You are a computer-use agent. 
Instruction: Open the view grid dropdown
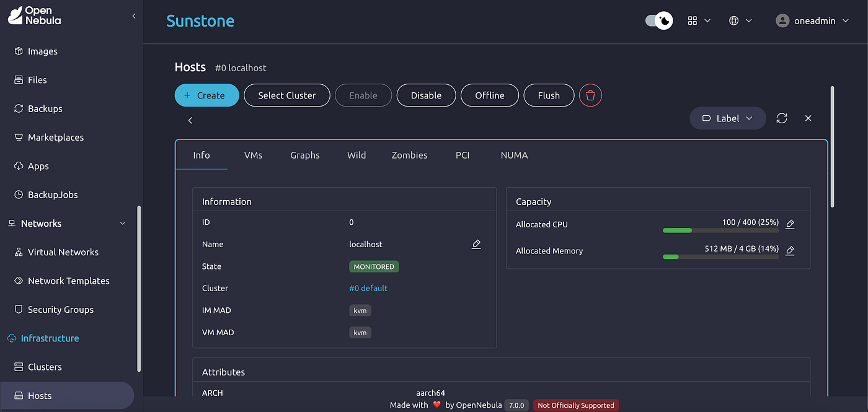coord(699,20)
